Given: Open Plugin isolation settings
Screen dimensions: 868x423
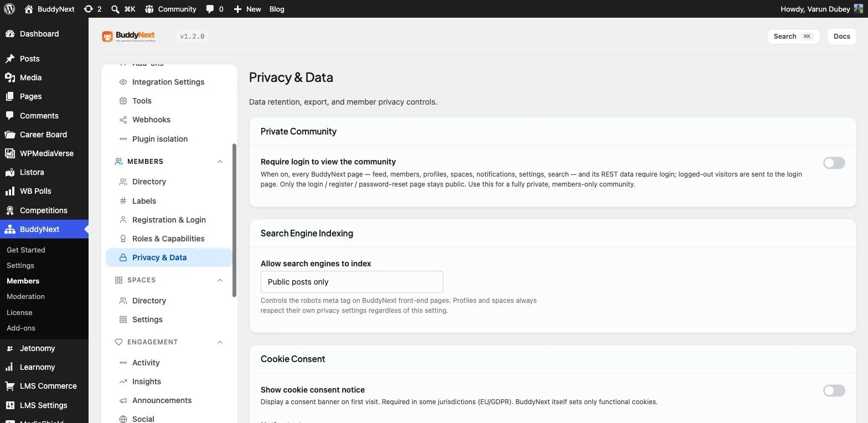Looking at the screenshot, I should (x=169, y=139).
